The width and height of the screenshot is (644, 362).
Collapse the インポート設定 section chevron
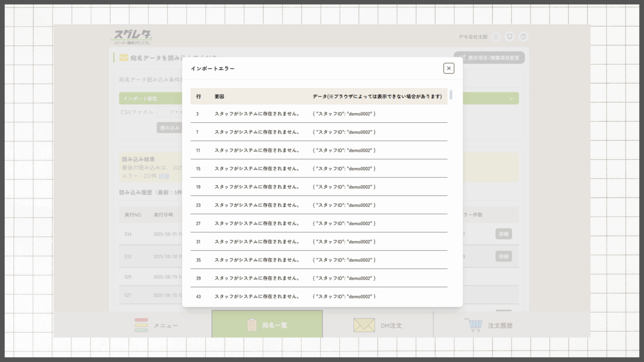[x=511, y=99]
